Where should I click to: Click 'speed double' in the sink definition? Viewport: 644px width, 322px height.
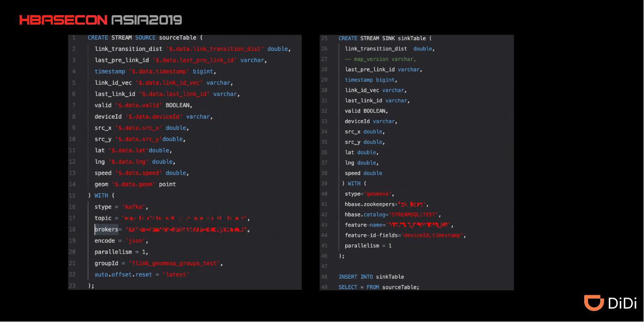pyautogui.click(x=363, y=173)
